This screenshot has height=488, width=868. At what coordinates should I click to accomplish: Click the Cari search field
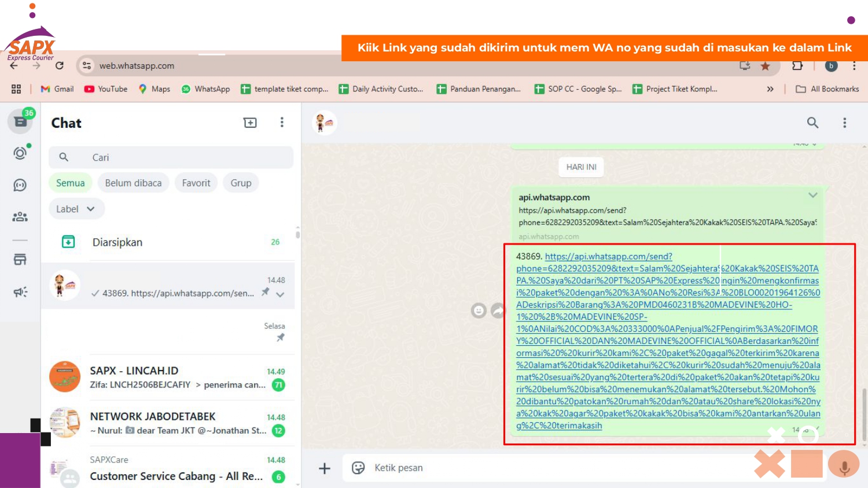171,157
